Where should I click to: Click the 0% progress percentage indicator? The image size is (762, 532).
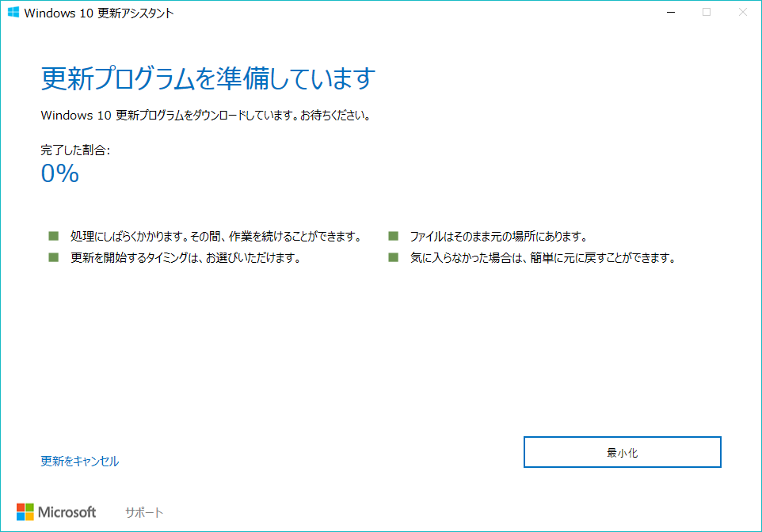[x=59, y=173]
